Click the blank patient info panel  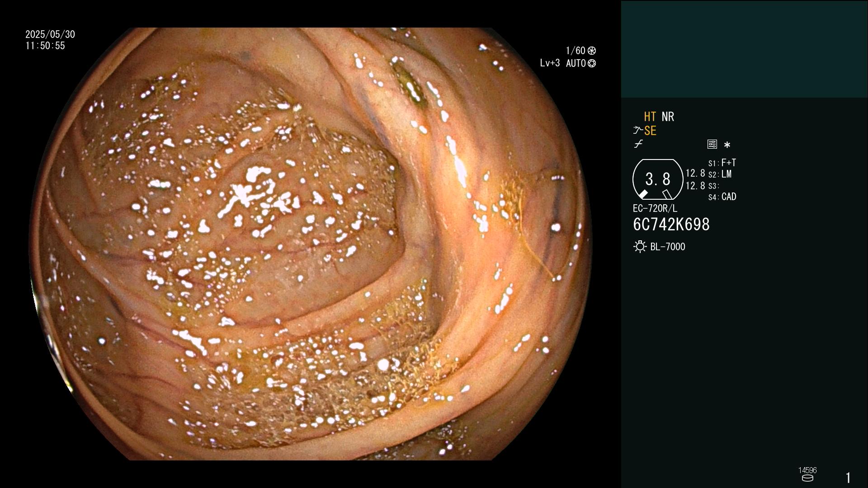point(744,49)
